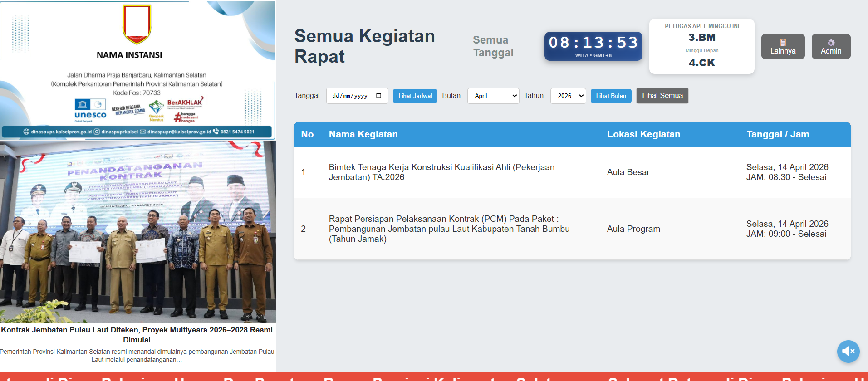Click the red shield emblem above Nama Instansi
Viewport: 868px width, 381px height.
coord(137,24)
